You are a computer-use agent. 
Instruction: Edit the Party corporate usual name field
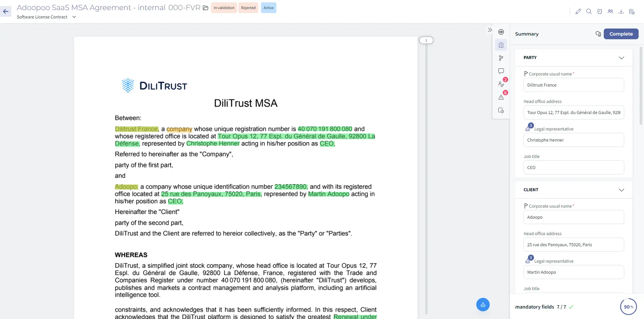574,85
